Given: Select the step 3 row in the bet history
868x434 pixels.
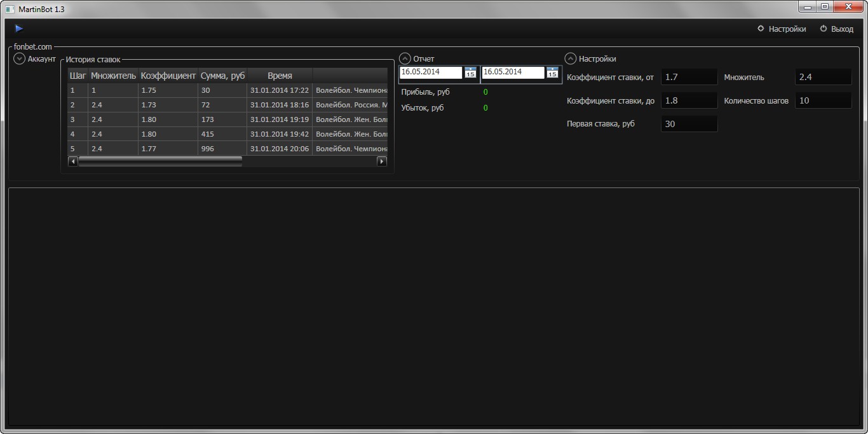Looking at the screenshot, I should tap(227, 119).
